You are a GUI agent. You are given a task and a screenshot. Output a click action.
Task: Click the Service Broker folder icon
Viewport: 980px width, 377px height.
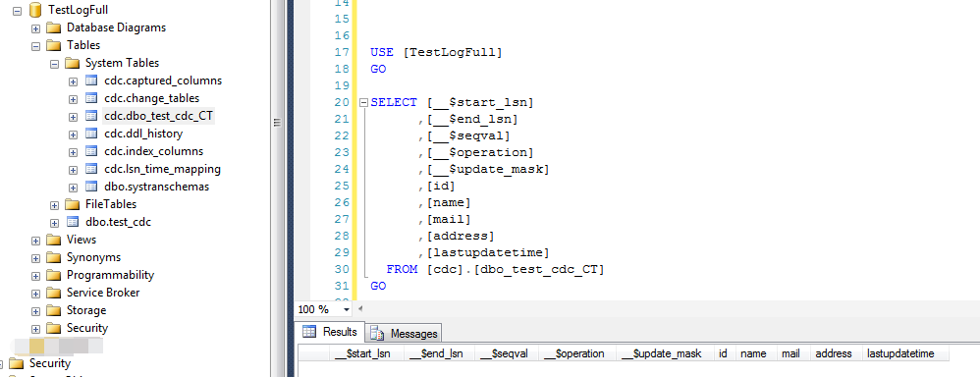(54, 293)
